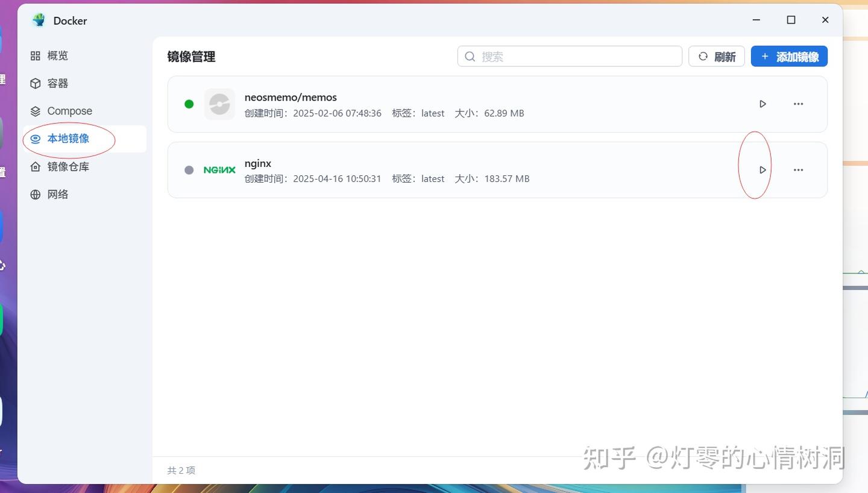Click the 添加镜像 button

[x=789, y=56]
